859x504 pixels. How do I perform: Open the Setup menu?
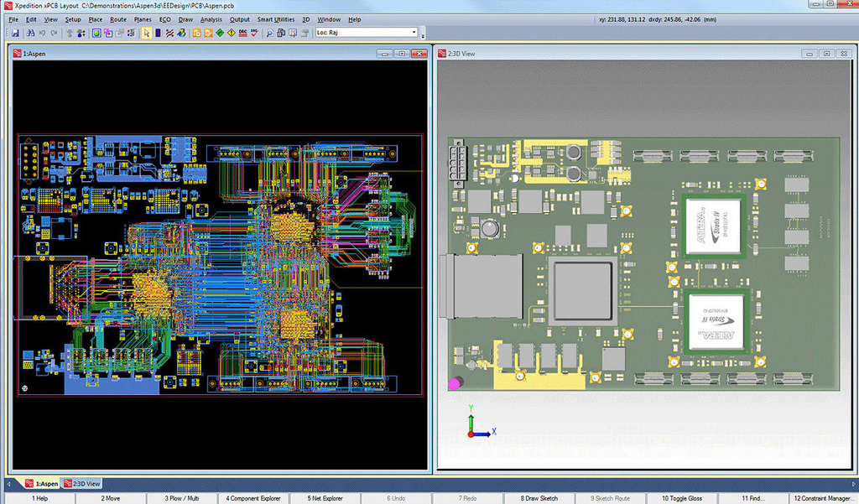(73, 19)
